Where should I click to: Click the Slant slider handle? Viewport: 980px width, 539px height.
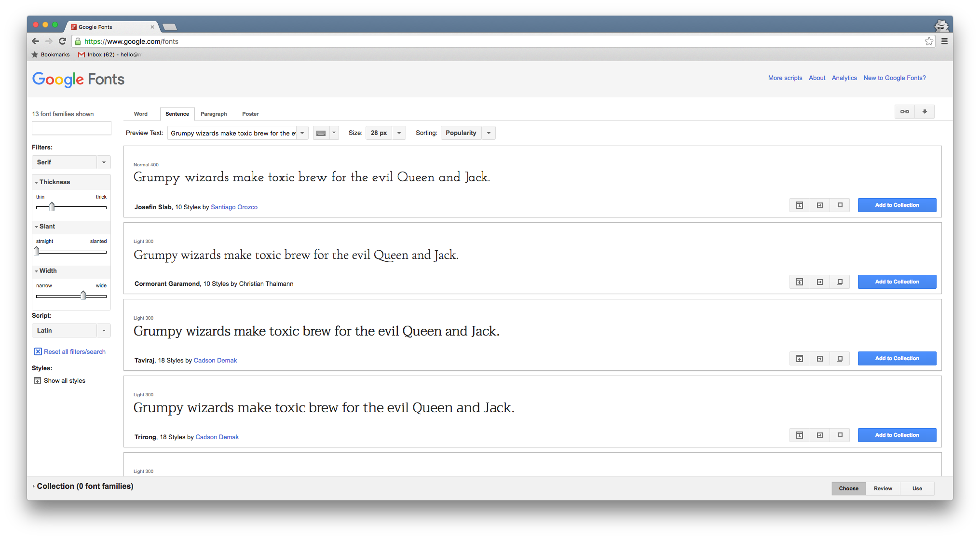pyautogui.click(x=37, y=251)
